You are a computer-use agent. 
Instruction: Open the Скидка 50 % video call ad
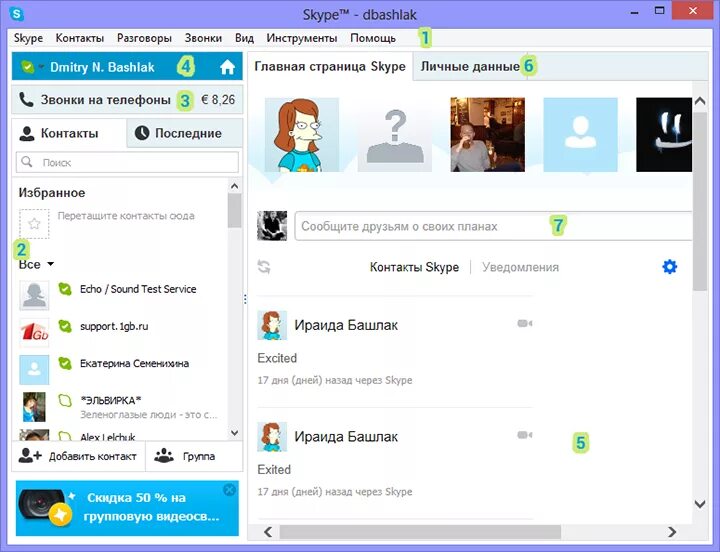[127, 508]
